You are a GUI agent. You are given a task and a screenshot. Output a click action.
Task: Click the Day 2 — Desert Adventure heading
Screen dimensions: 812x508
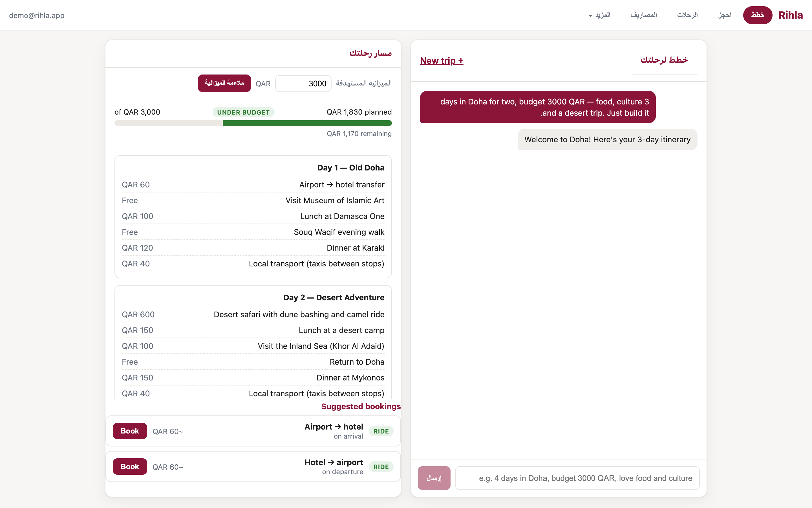click(334, 297)
